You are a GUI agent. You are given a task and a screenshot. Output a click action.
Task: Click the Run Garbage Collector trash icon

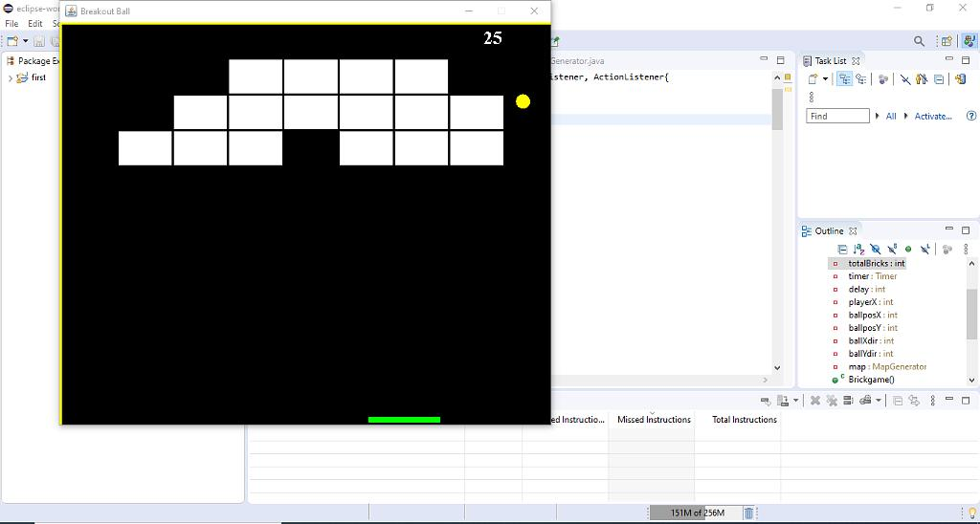[748, 513]
